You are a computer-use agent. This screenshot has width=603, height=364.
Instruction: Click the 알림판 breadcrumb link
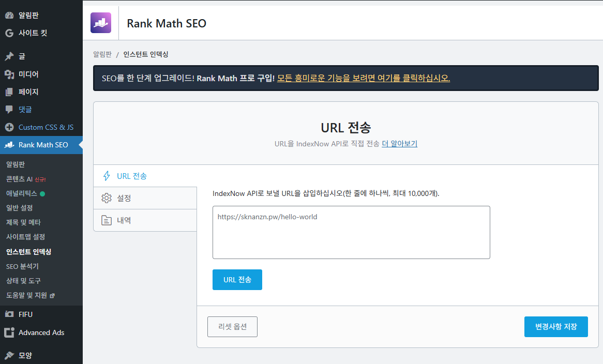tap(102, 54)
